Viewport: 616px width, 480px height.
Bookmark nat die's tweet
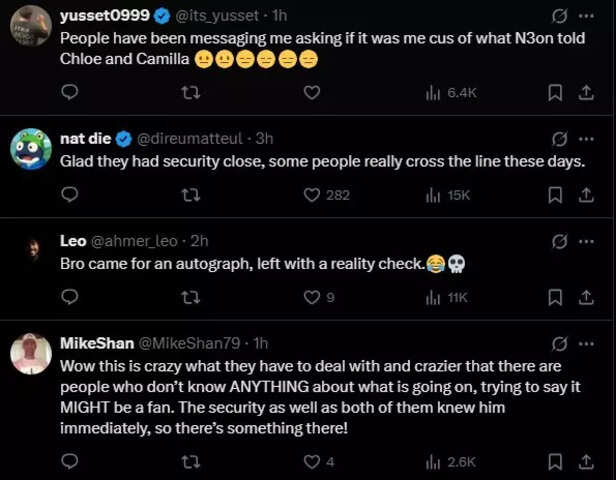(555, 194)
